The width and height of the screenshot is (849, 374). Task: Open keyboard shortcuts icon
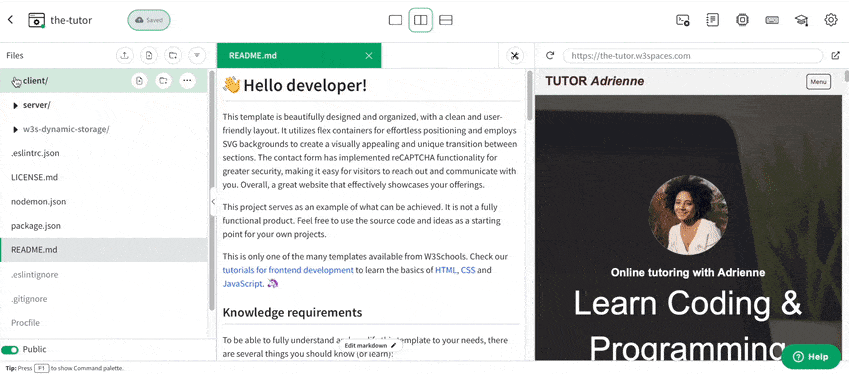[x=772, y=20]
